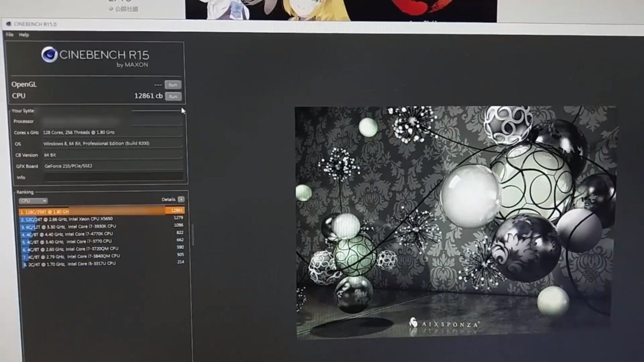Select the i5-3317U entry scoring 214

(x=69, y=263)
